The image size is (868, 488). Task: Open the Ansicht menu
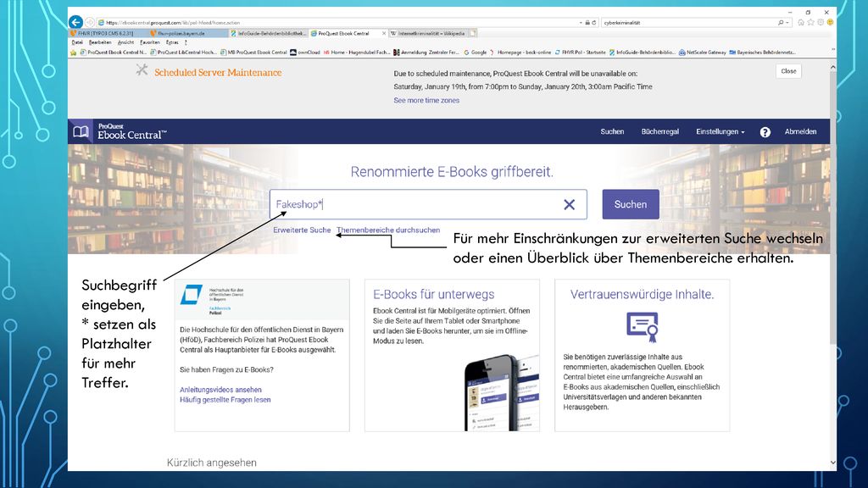click(125, 42)
